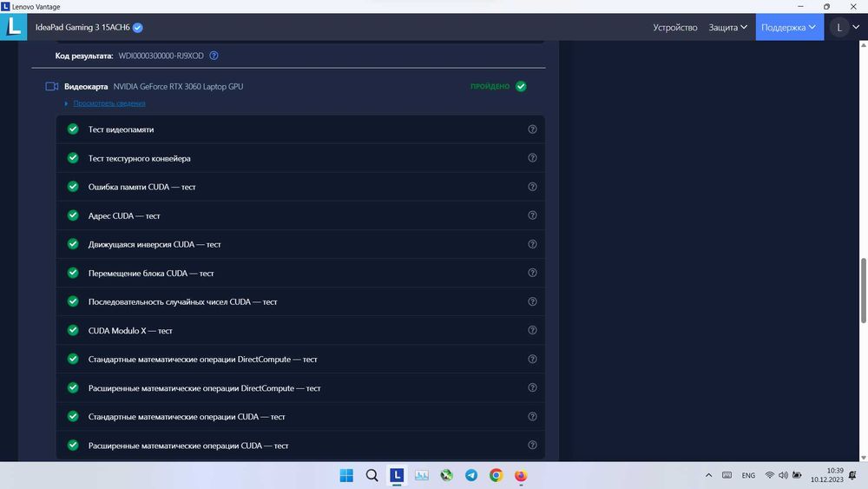Open Firefox from taskbar
The image size is (868, 489).
tap(521, 475)
